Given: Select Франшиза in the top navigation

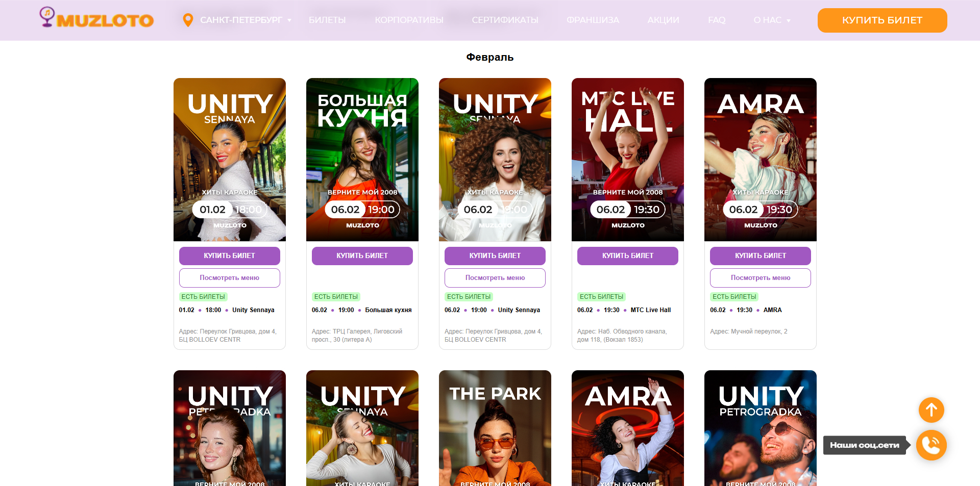Looking at the screenshot, I should (593, 20).
